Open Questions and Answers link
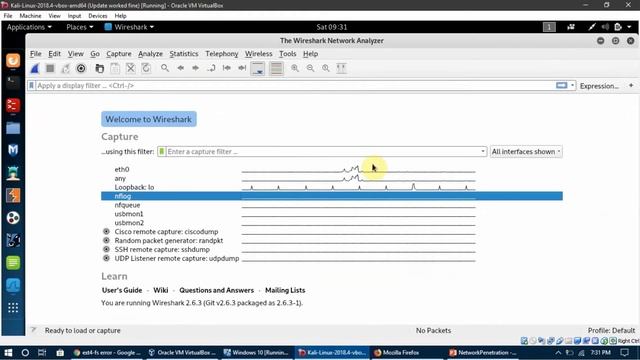The height and width of the screenshot is (360, 640). pos(216,290)
